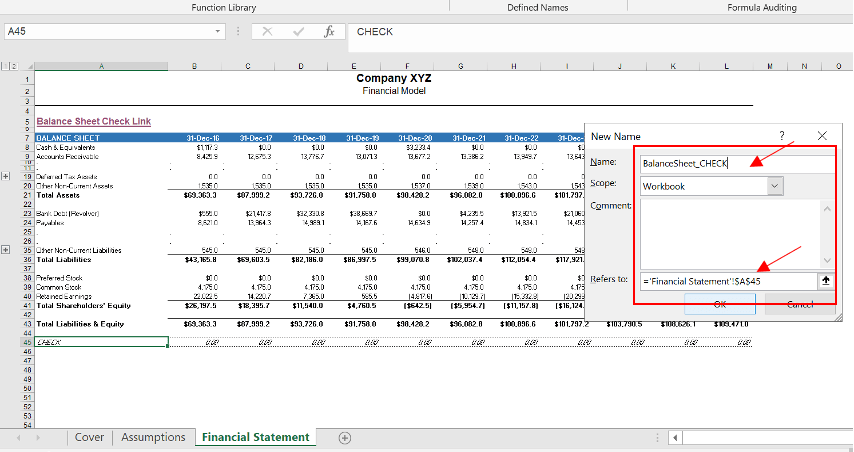Click the help question mark in dialog

[782, 136]
